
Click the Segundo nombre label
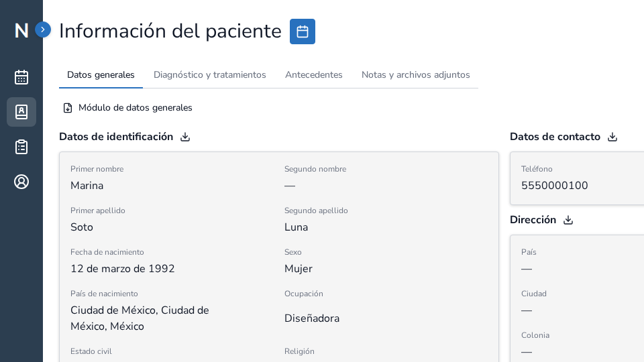[315, 169]
